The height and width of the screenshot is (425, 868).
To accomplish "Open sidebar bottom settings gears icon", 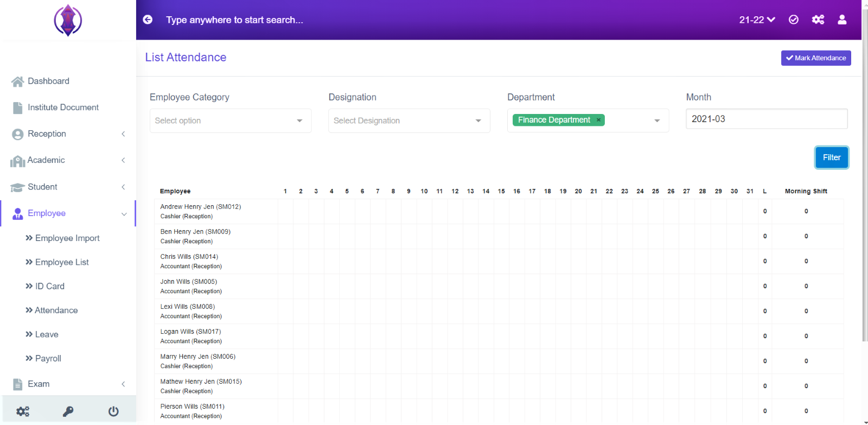I will click(x=23, y=411).
